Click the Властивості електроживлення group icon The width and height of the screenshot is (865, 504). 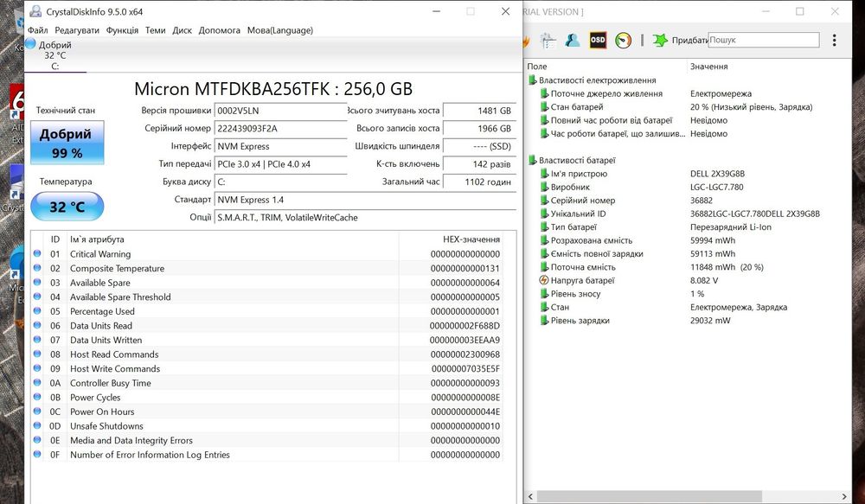pyautogui.click(x=532, y=80)
